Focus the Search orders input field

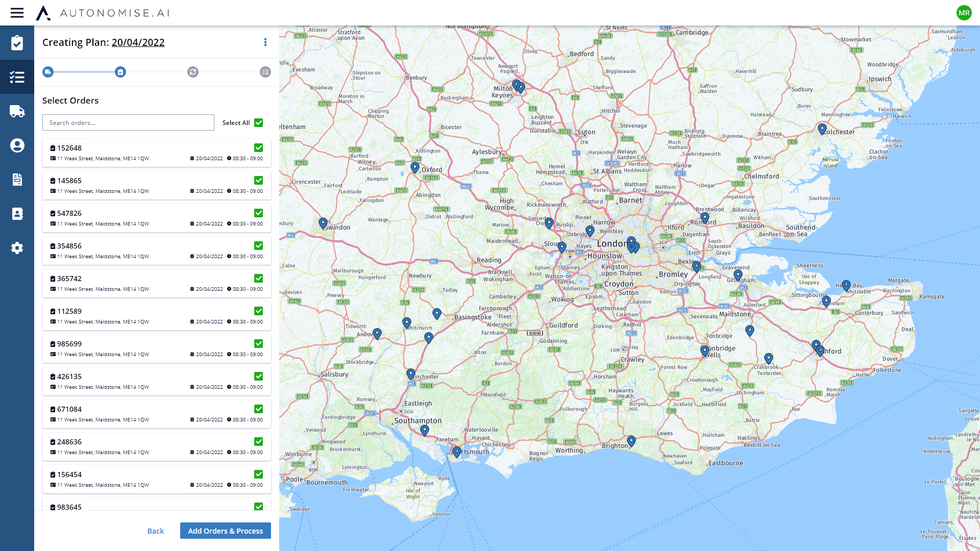[x=128, y=122]
